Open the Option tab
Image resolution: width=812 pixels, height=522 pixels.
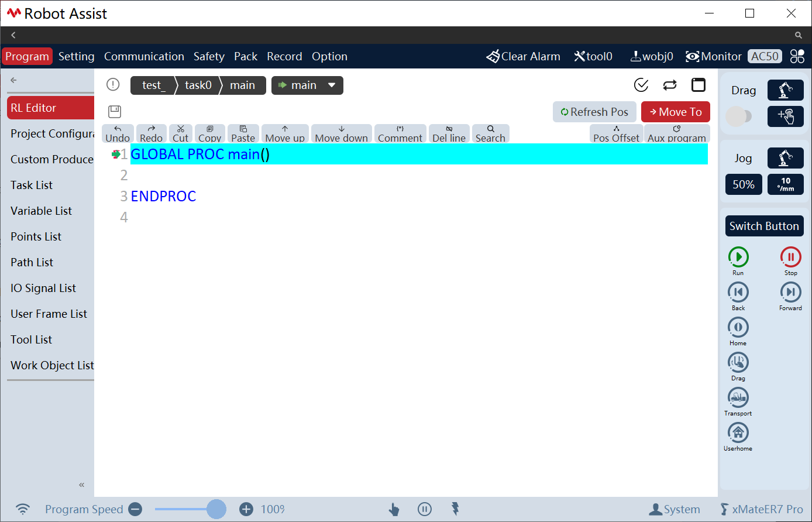329,56
